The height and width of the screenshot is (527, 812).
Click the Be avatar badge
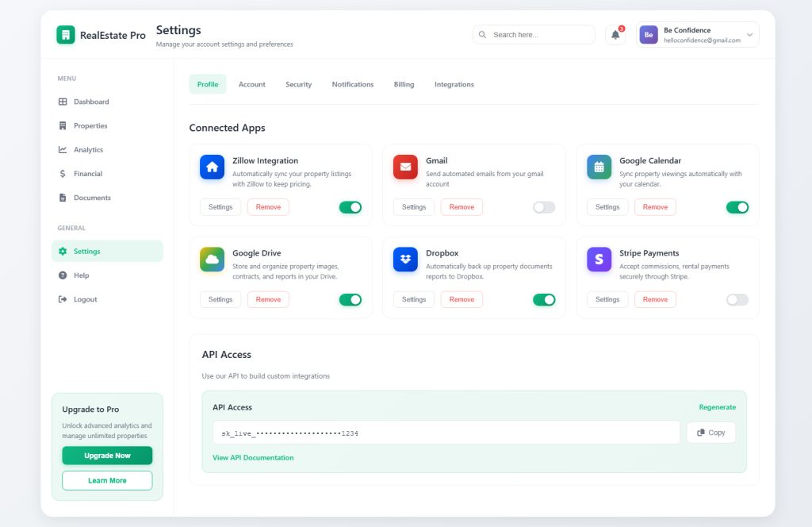click(649, 35)
